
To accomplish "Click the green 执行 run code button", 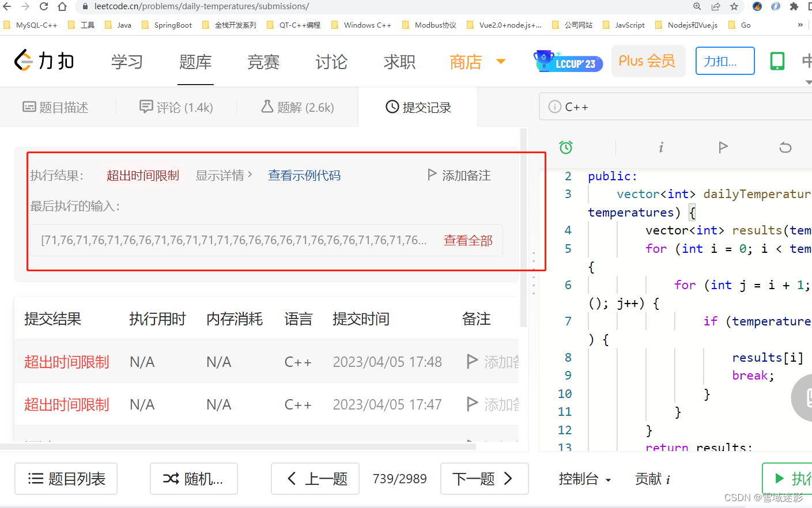I will coord(787,479).
